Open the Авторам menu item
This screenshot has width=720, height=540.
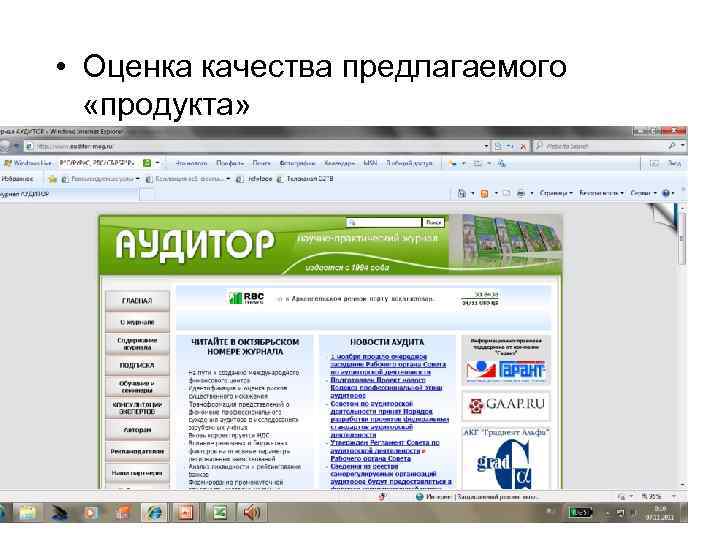point(137,430)
